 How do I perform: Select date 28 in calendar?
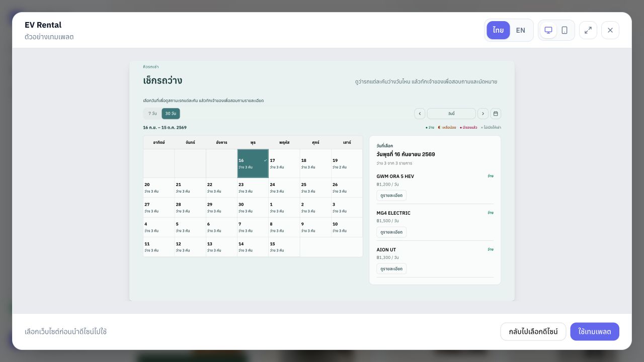190,208
